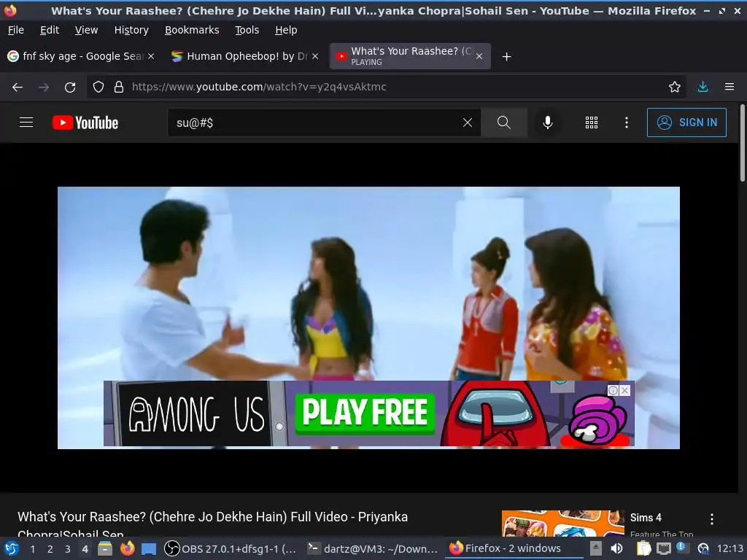Open the desktop start menu icon
This screenshot has width=747, height=560.
[12, 549]
